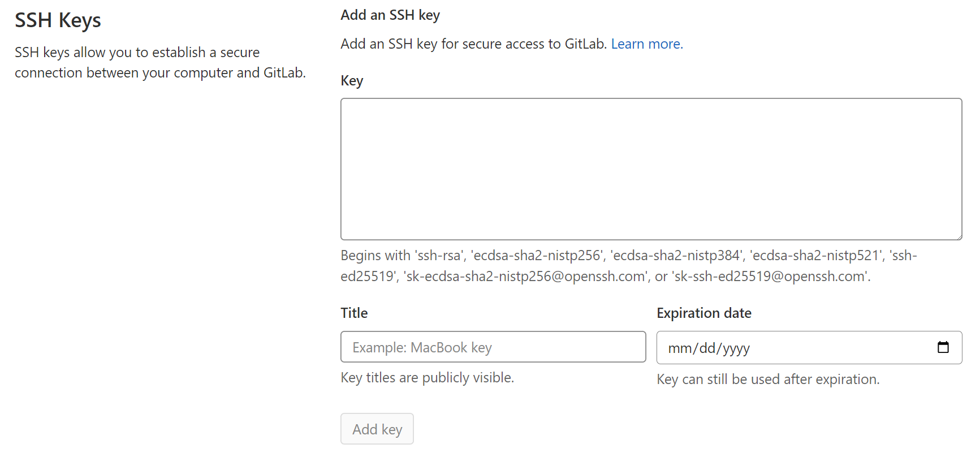The width and height of the screenshot is (980, 457).
Task: Select the day segment of Expiration date
Action: coord(707,348)
